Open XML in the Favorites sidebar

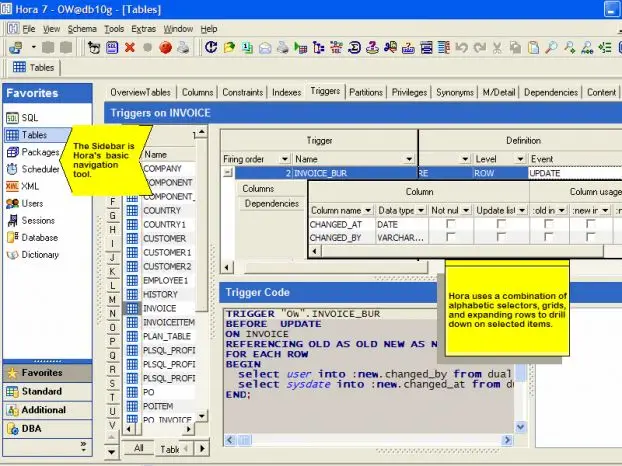click(x=23, y=186)
